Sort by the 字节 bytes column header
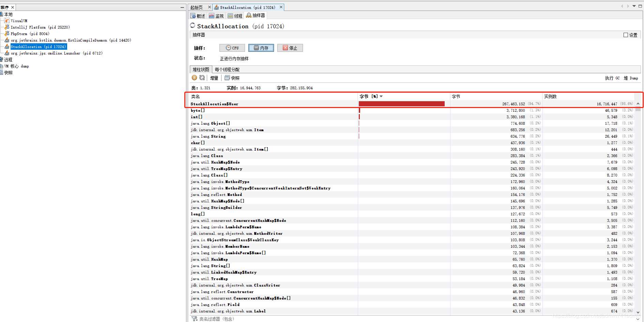Image resolution: width=644 pixels, height=322 pixels. pos(496,96)
